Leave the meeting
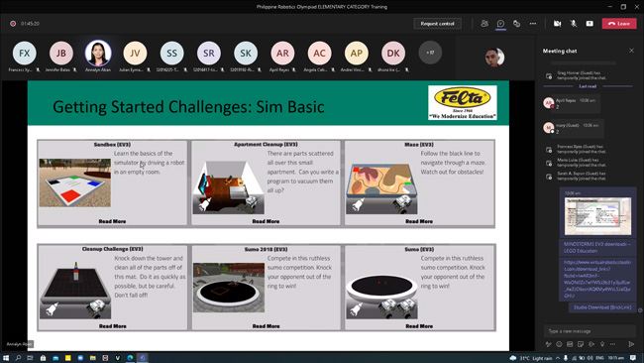 (x=619, y=24)
